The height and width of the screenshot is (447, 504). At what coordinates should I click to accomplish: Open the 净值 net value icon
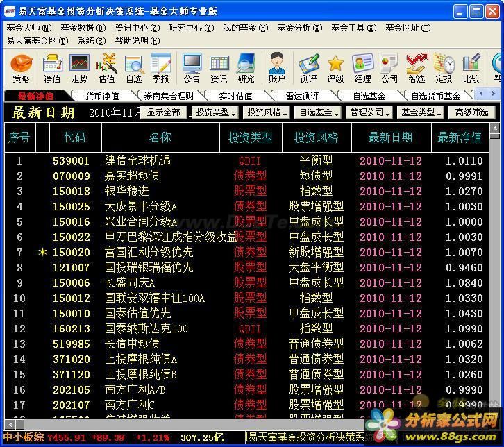pyautogui.click(x=52, y=67)
